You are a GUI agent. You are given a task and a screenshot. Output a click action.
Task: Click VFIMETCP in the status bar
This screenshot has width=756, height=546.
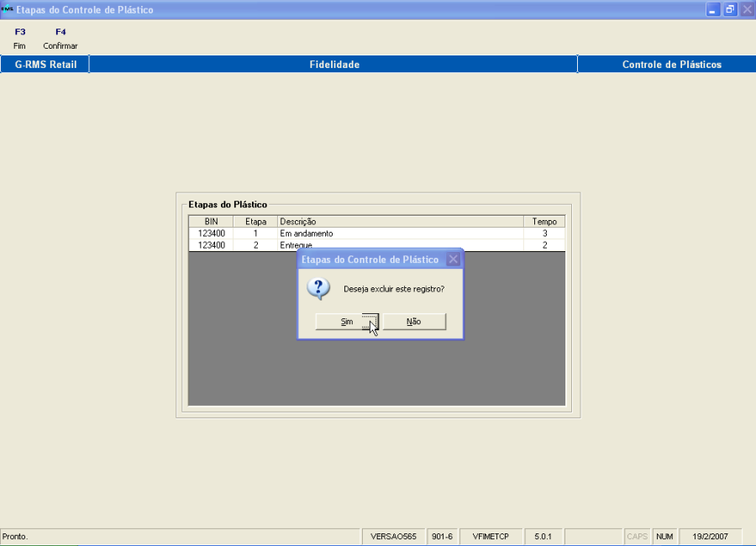(491, 537)
